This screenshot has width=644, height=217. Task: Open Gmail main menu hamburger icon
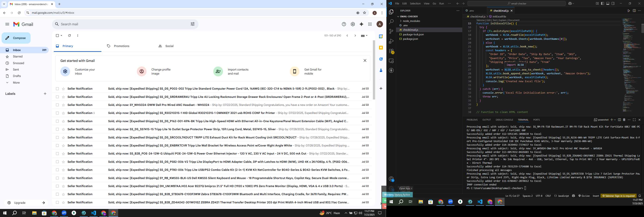pos(7,24)
